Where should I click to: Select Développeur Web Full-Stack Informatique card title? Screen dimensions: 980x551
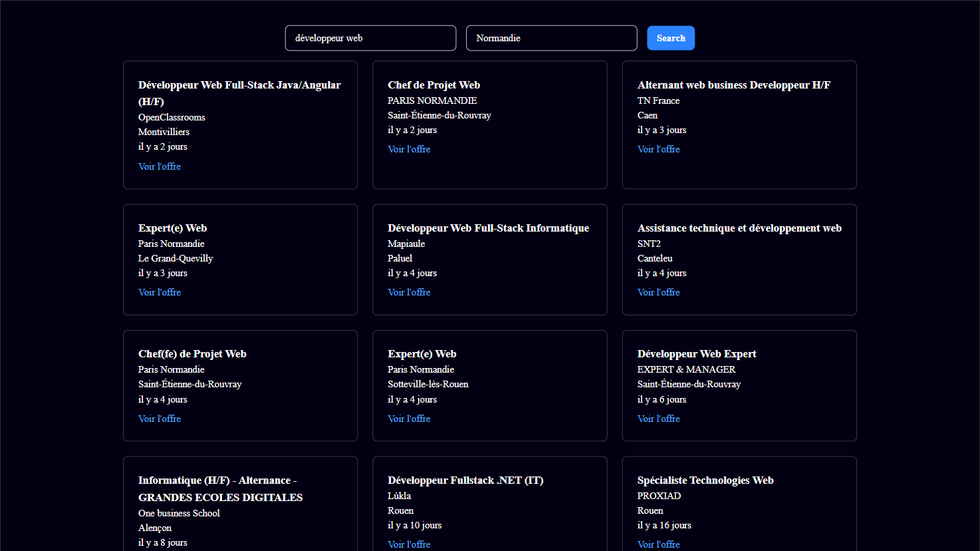[488, 228]
